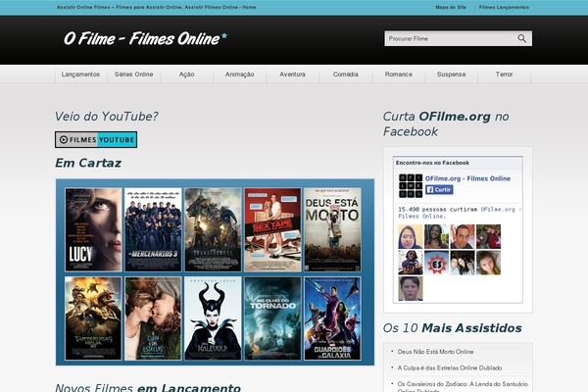Open Os Cavaleiros do Zodíaco list link
Screen dimensions: 588x392
tap(463, 387)
